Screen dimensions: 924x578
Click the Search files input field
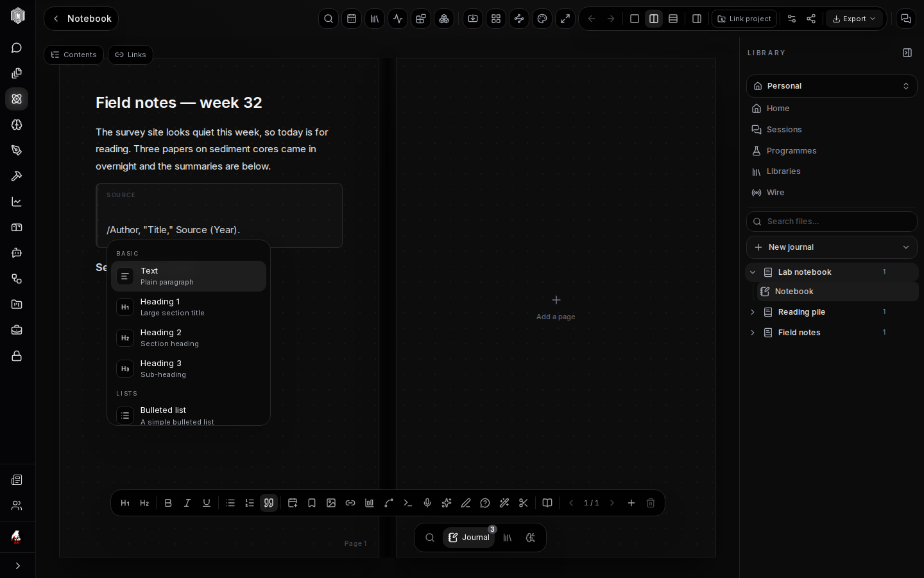point(832,222)
